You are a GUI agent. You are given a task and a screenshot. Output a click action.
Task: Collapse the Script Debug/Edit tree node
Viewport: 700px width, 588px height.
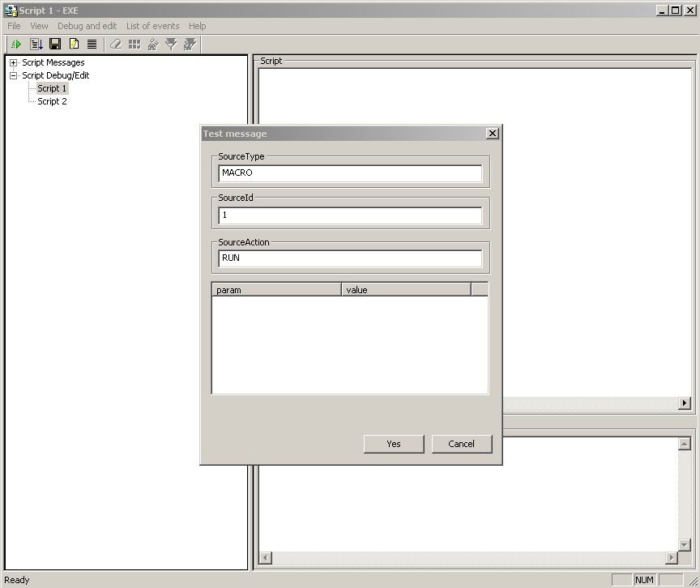click(13, 76)
